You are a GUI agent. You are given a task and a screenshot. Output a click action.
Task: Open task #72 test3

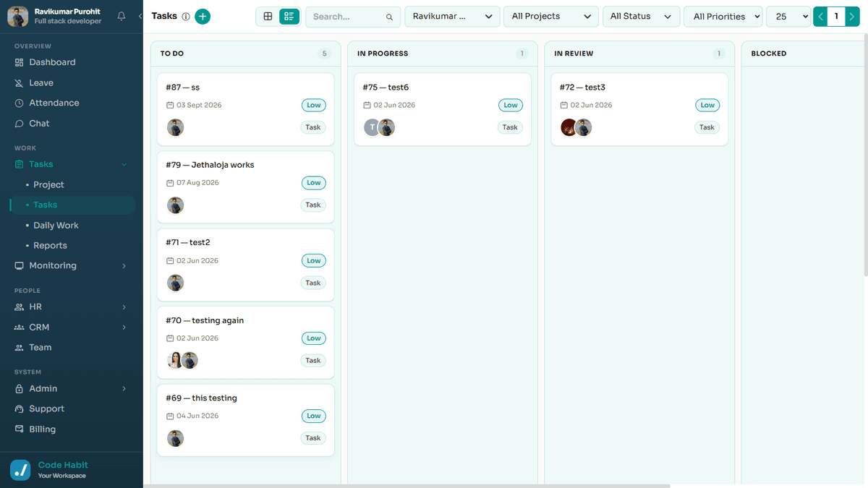click(x=639, y=109)
